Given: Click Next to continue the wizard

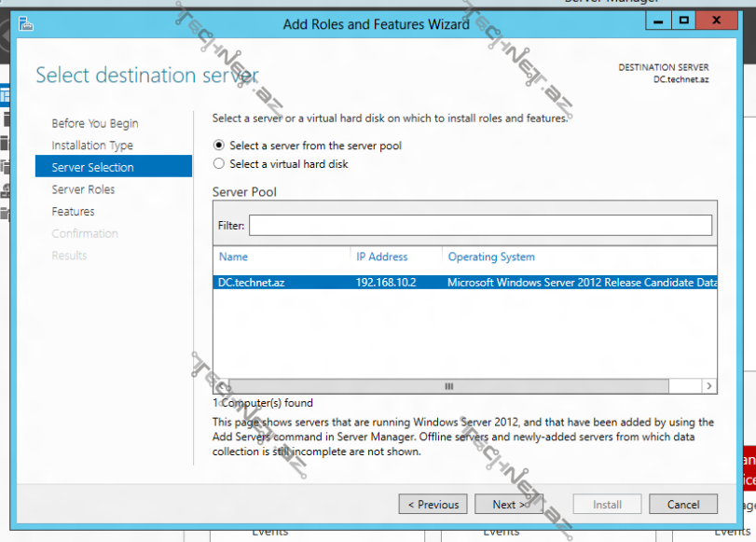Looking at the screenshot, I should point(509,503).
